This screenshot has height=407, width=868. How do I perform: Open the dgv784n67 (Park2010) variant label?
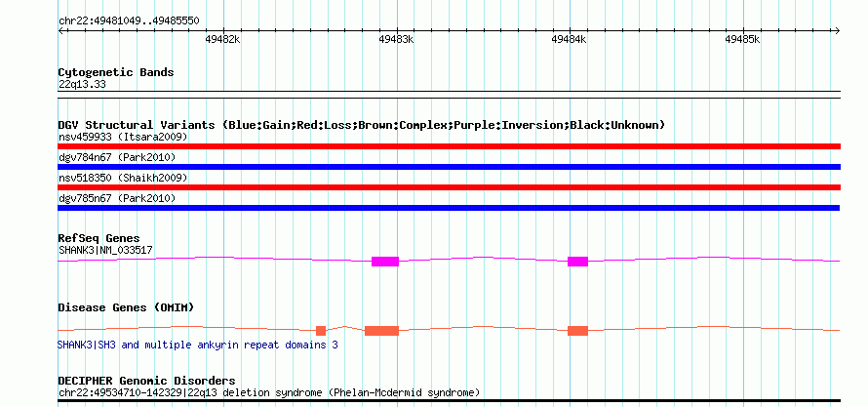[117, 158]
